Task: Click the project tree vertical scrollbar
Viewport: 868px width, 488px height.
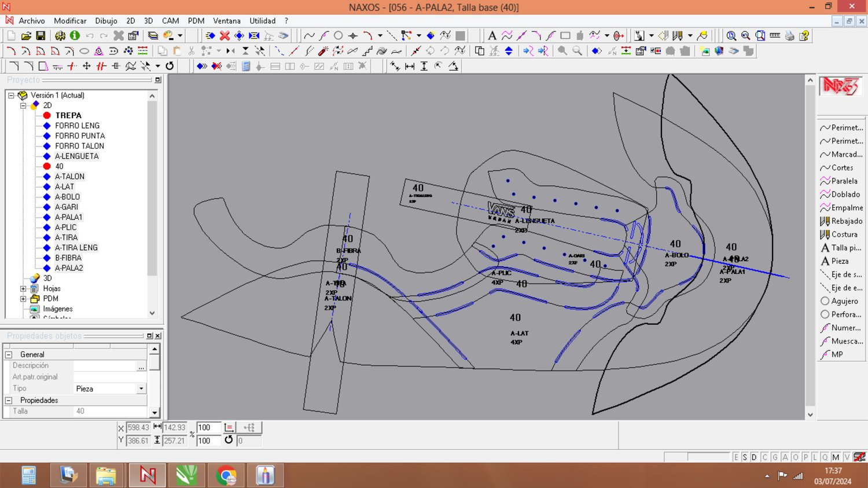Action: pos(152,205)
